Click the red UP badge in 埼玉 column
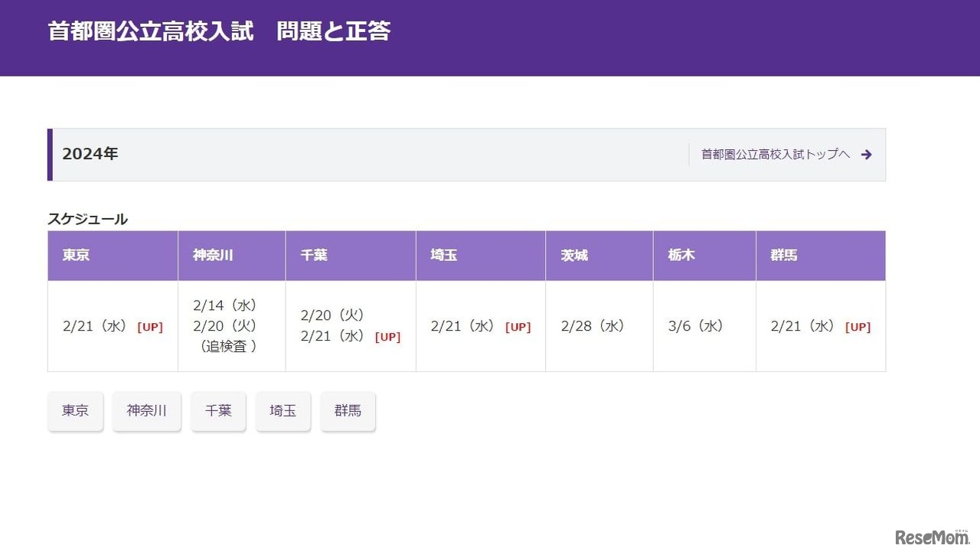The height and width of the screenshot is (555, 980). pos(518,328)
